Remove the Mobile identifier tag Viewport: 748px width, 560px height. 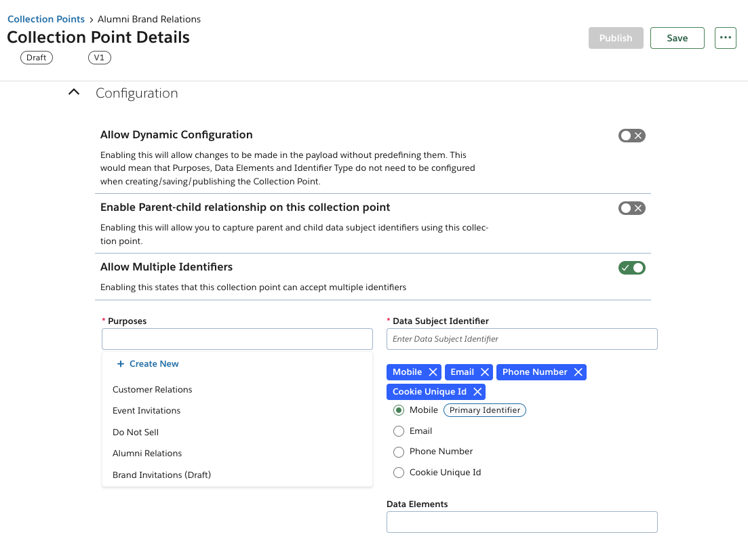coord(433,372)
